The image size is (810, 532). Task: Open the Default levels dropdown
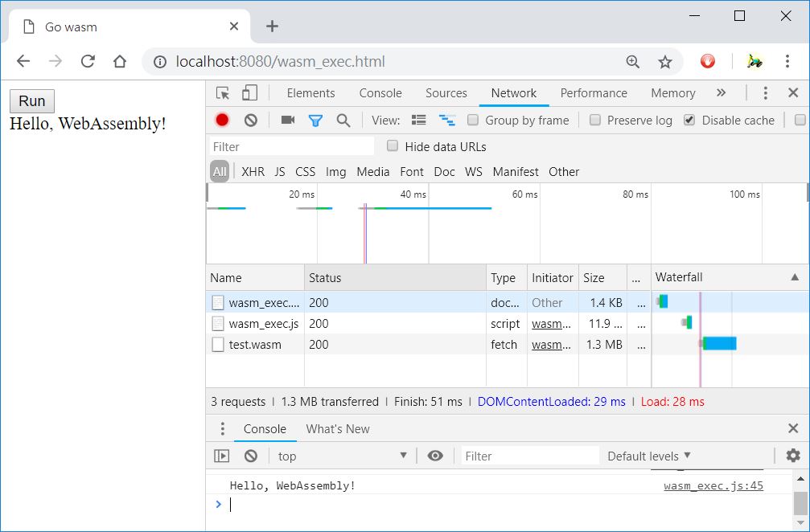(648, 456)
